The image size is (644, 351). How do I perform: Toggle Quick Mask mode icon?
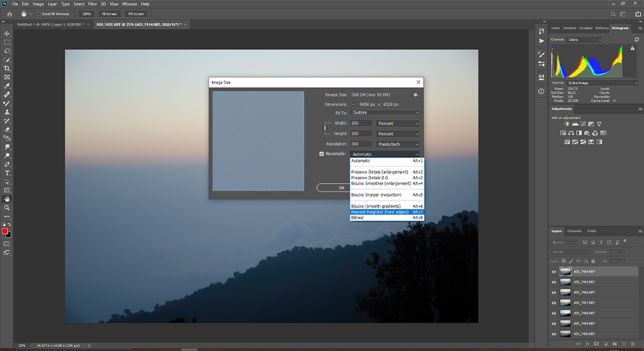tap(7, 244)
